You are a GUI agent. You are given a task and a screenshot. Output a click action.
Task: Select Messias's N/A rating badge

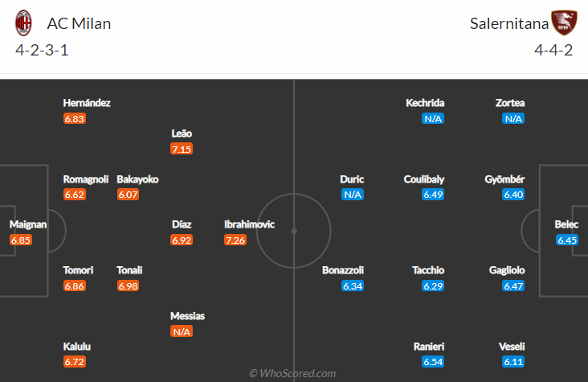(182, 331)
